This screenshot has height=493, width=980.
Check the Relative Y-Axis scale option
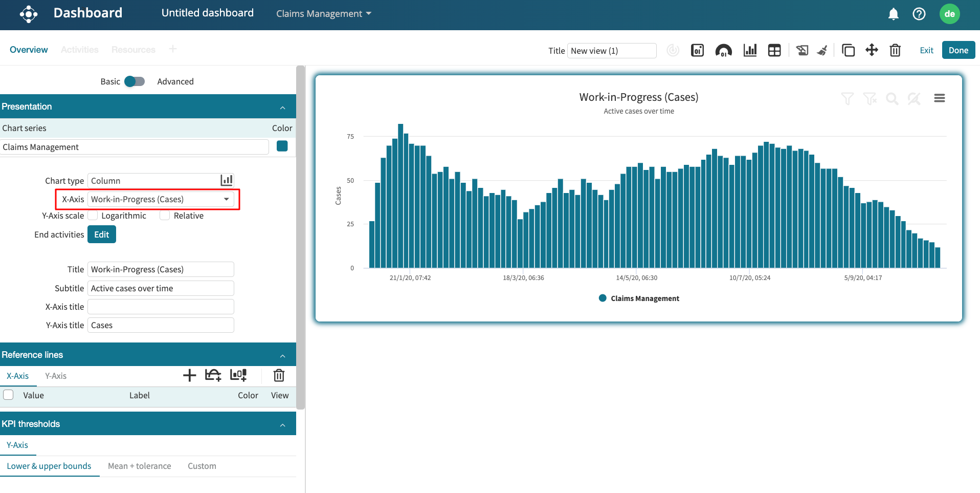(165, 216)
